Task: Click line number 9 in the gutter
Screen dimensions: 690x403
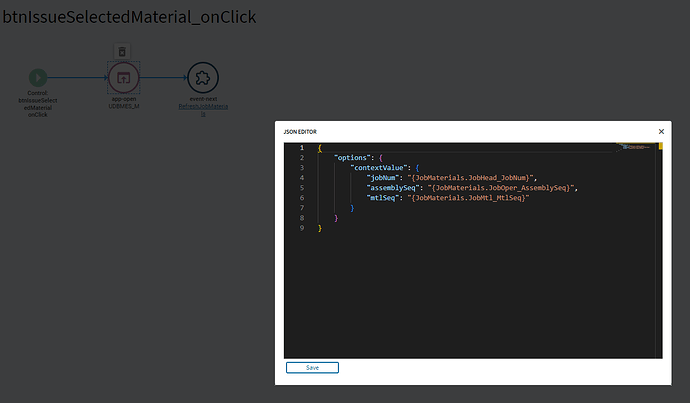Action: pyautogui.click(x=302, y=228)
